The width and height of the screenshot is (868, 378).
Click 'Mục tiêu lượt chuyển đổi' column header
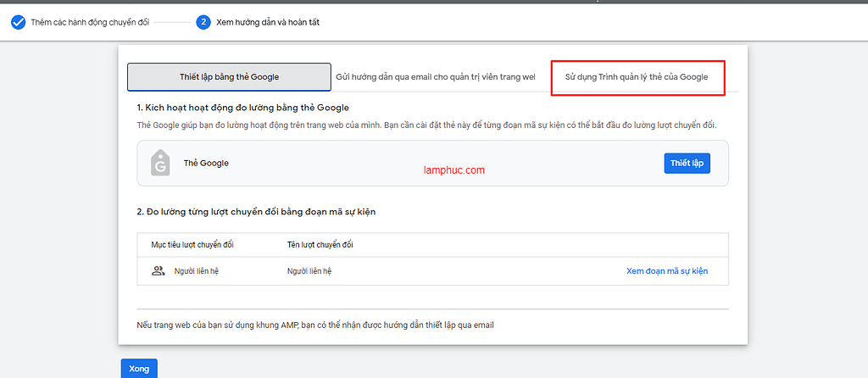192,245
